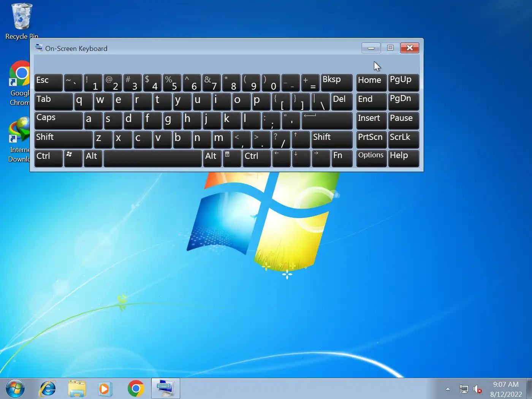The image size is (532, 399).
Task: Click the letter m key
Action: [x=222, y=139]
